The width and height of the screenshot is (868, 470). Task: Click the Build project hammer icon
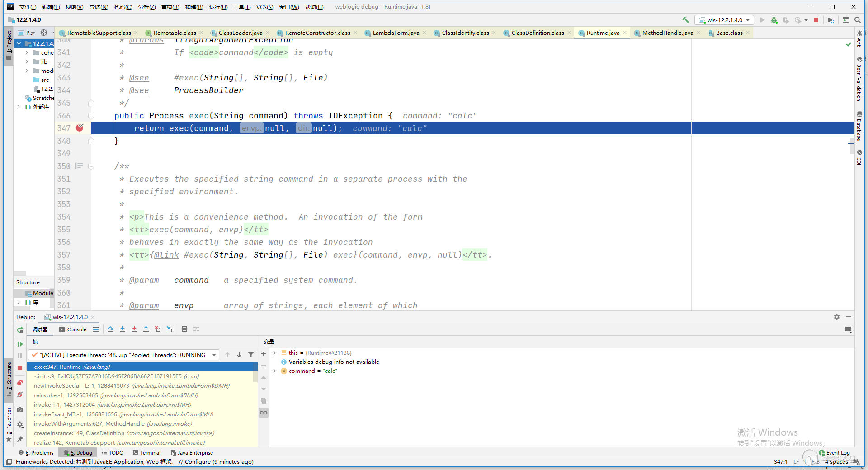click(x=686, y=20)
